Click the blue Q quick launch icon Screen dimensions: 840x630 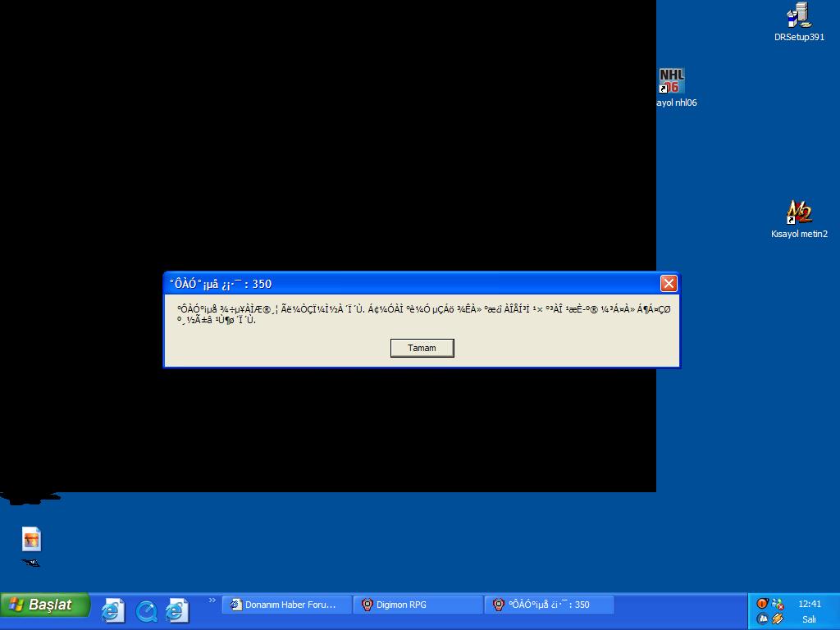coord(146,611)
